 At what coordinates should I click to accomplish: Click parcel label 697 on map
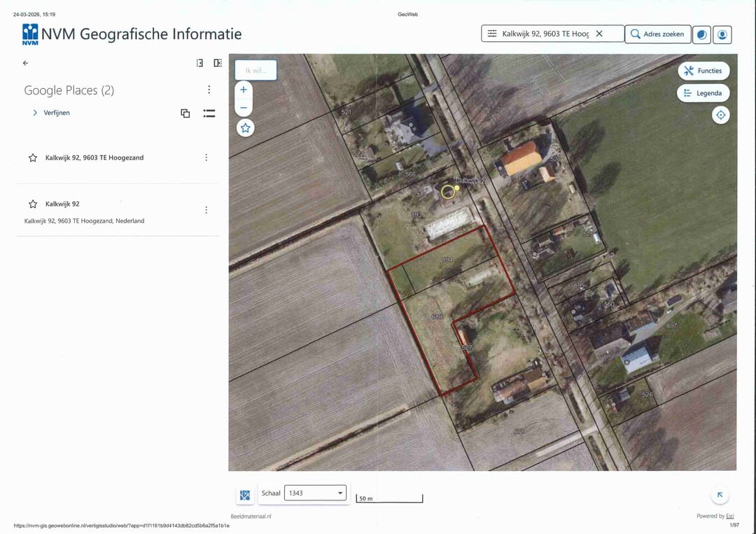pos(672,326)
